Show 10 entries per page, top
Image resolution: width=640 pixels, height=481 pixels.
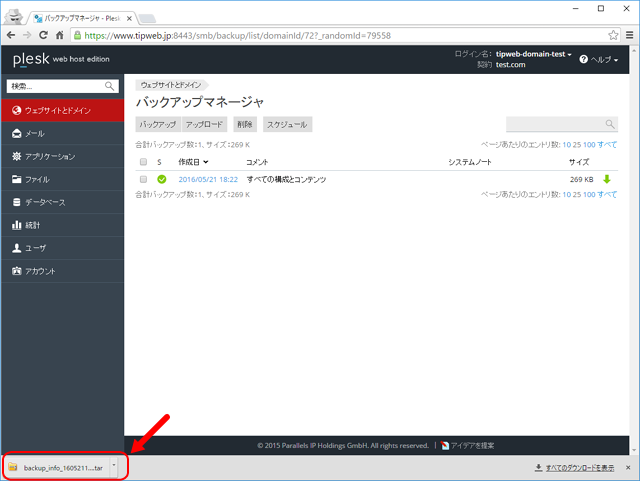click(x=567, y=145)
